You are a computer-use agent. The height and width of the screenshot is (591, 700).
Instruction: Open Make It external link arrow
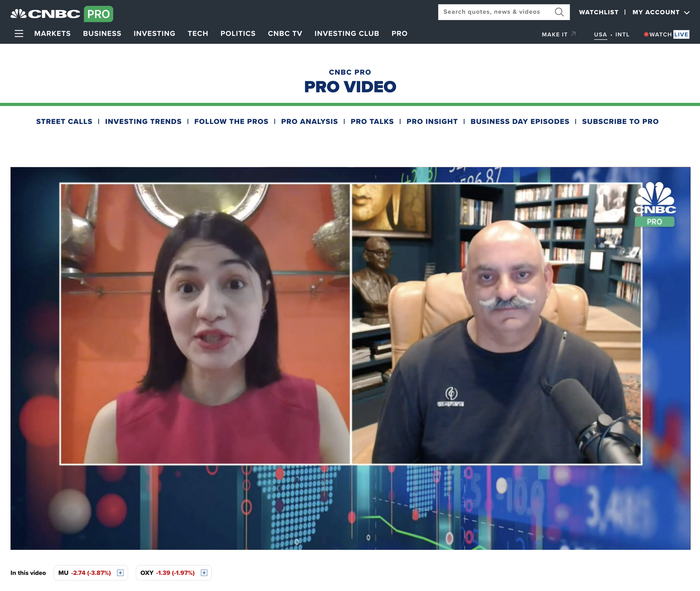pos(573,34)
